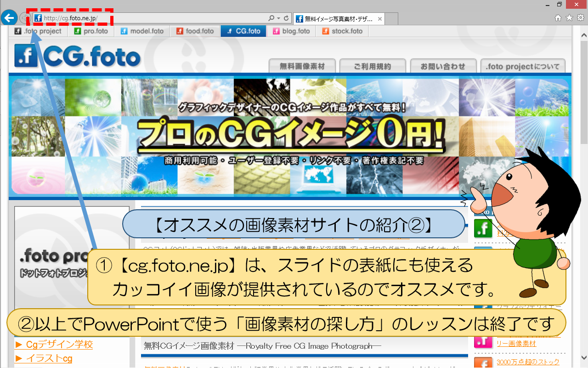The height and width of the screenshot is (368, 588).
Task: Go back with the browser back arrow
Action: coord(8,18)
